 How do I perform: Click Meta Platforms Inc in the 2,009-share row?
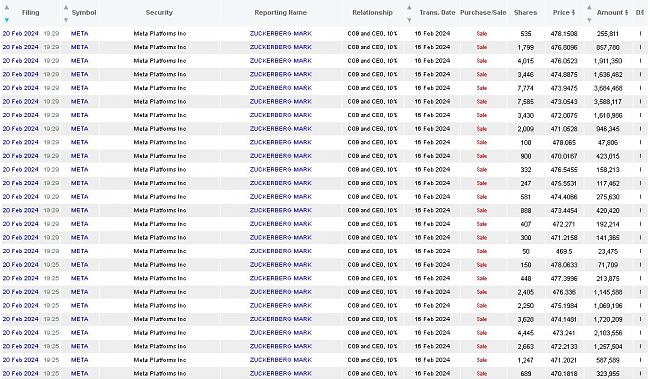(160, 129)
